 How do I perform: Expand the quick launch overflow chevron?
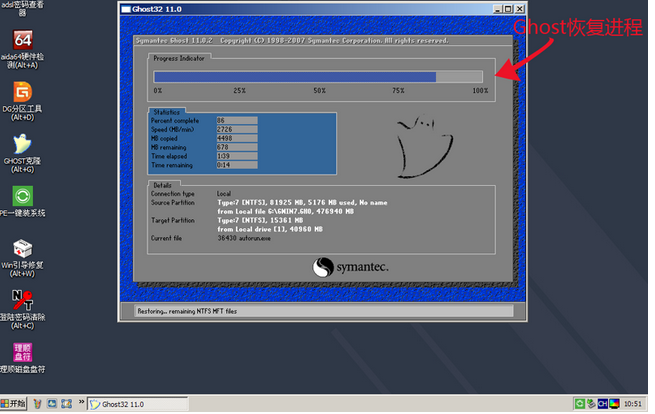[x=81, y=402]
